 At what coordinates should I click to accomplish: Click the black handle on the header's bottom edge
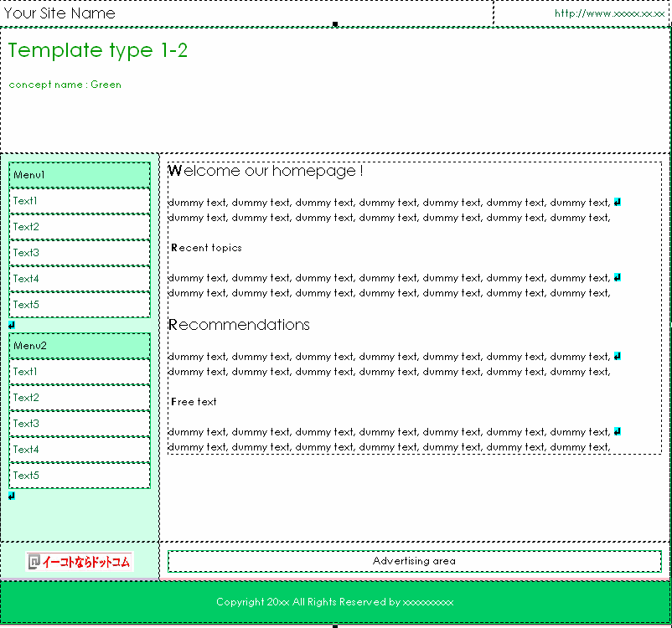(x=335, y=24)
